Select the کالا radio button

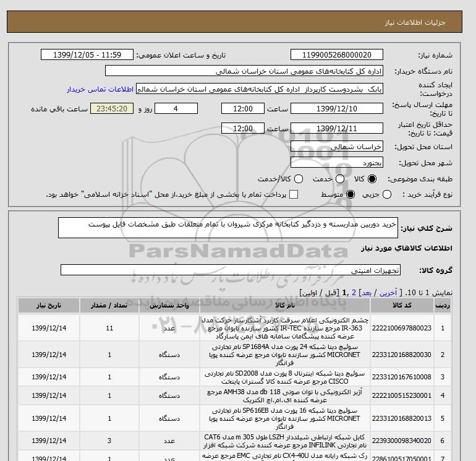tap(372, 179)
